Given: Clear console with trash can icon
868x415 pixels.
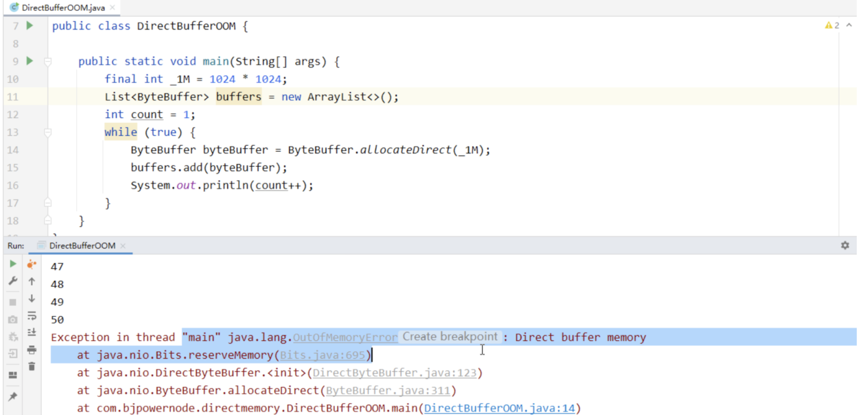Looking at the screenshot, I should [32, 367].
